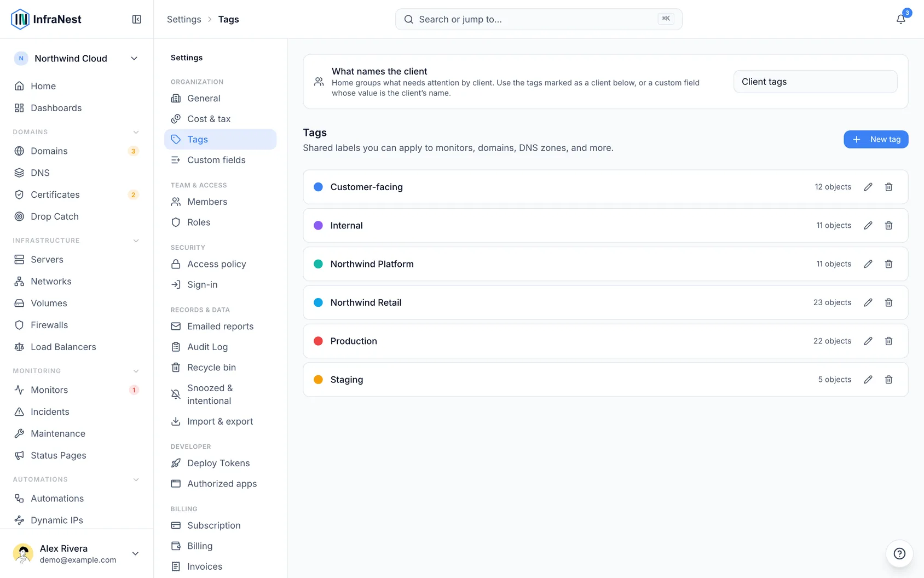
Task: Delete the Internal tag
Action: point(889,225)
